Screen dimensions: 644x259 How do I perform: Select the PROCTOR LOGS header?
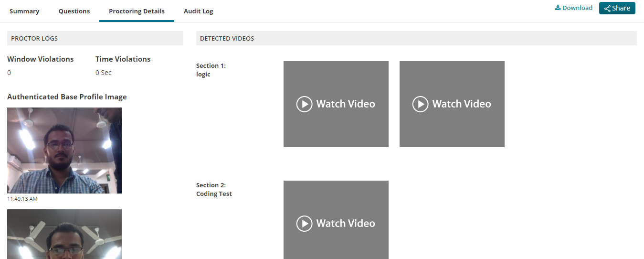(95, 38)
